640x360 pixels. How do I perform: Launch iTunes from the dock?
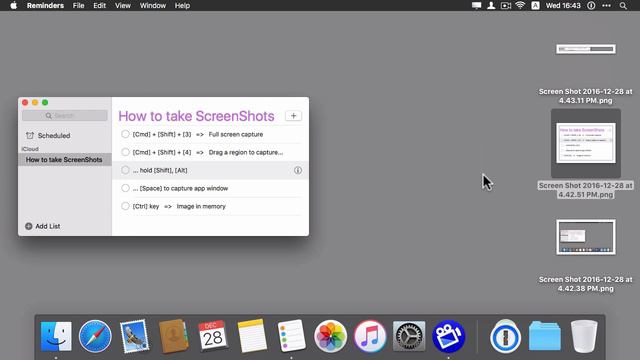[x=370, y=336]
